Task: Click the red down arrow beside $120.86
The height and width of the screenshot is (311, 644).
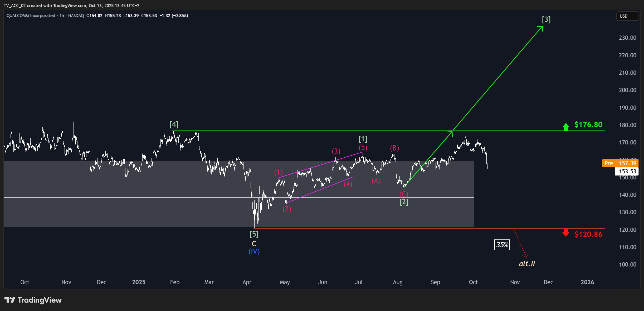Action: tap(566, 233)
